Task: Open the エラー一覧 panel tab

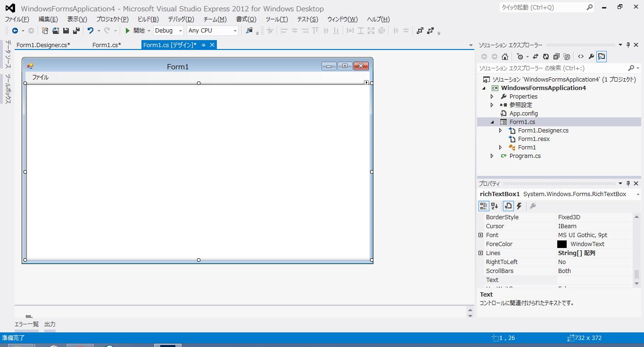Action: pos(27,324)
